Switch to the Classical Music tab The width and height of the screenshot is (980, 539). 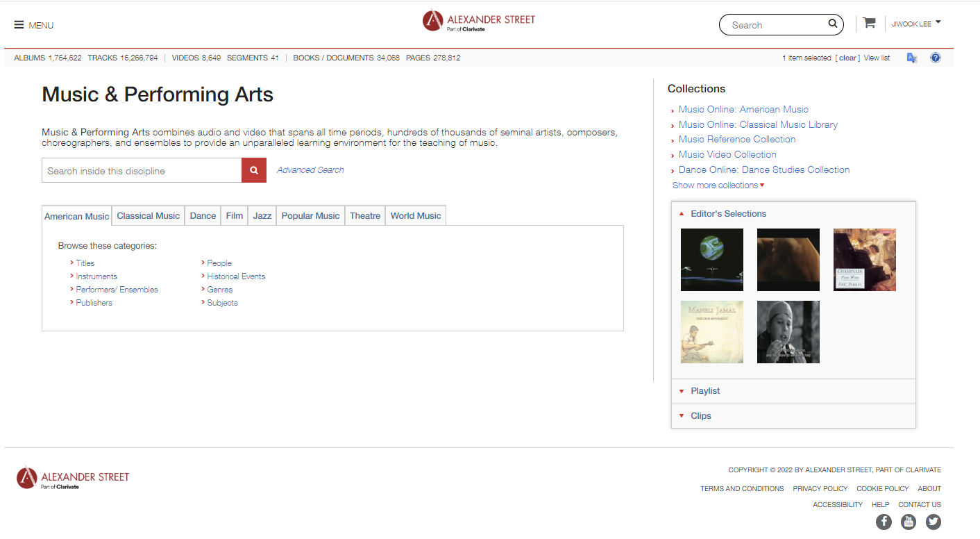coord(148,216)
